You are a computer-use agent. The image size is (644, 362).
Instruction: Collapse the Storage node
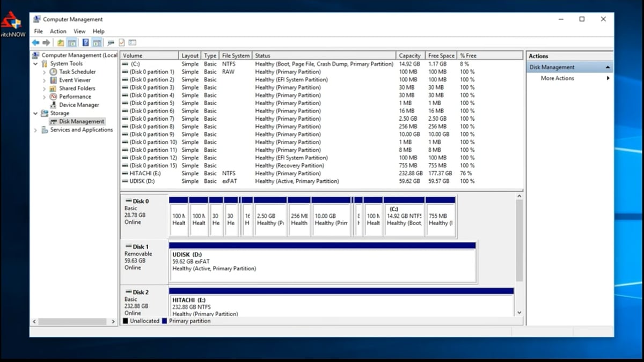(35, 113)
